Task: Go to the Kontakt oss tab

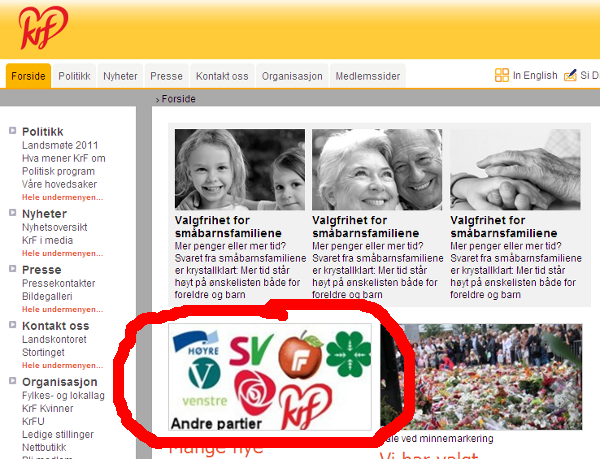Action: point(222,76)
